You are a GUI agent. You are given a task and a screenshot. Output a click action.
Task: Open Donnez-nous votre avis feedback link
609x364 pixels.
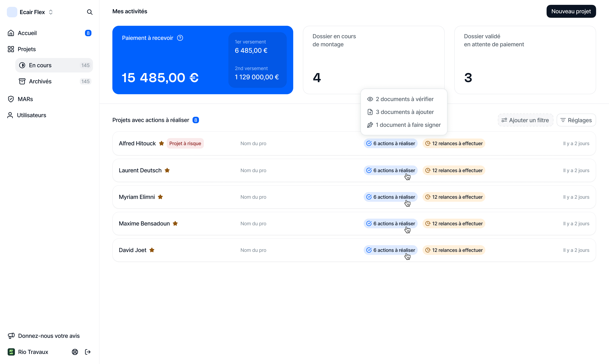point(49,336)
